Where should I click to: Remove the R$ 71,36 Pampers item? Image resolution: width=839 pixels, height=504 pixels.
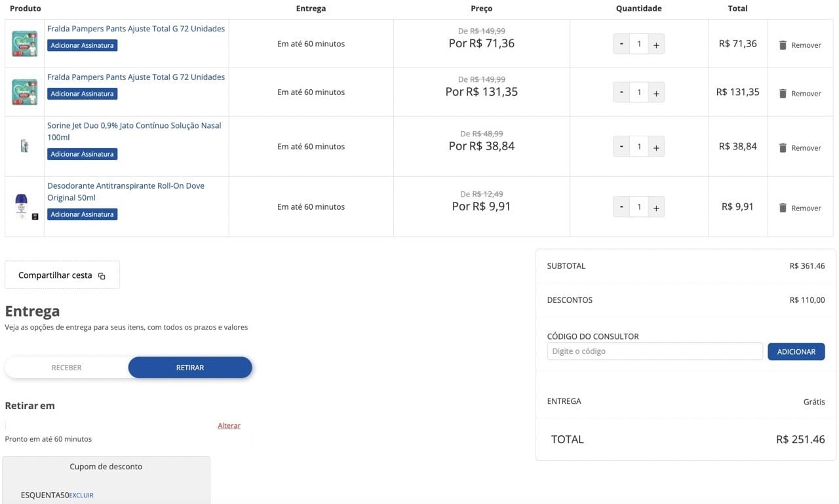[x=799, y=45]
